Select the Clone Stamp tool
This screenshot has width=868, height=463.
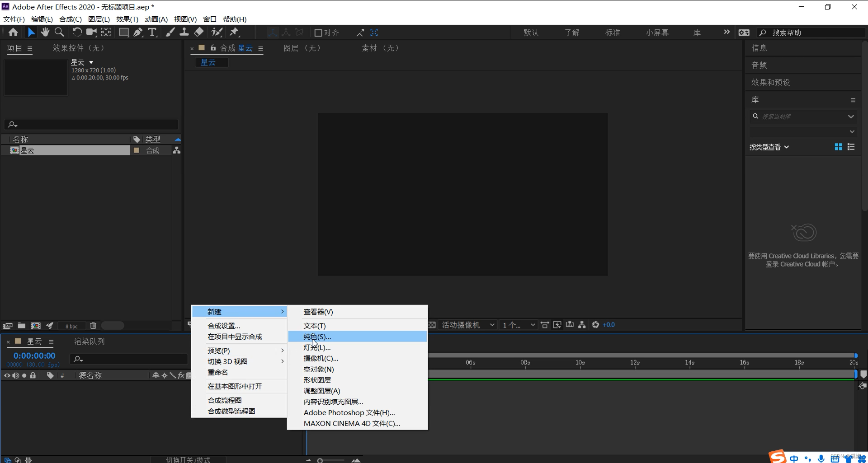coord(184,32)
